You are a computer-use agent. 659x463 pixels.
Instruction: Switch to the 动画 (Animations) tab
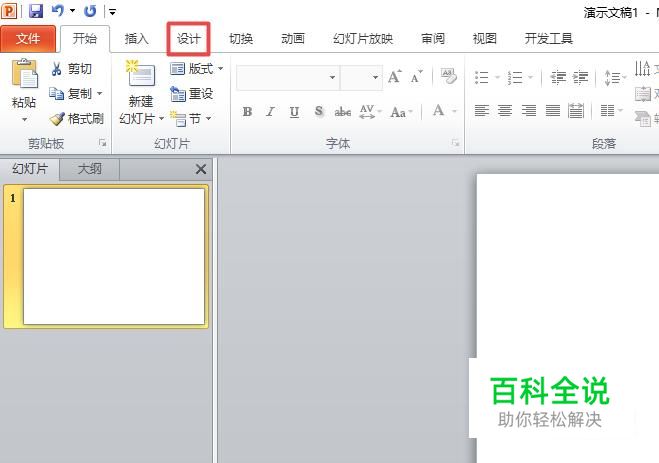[293, 39]
